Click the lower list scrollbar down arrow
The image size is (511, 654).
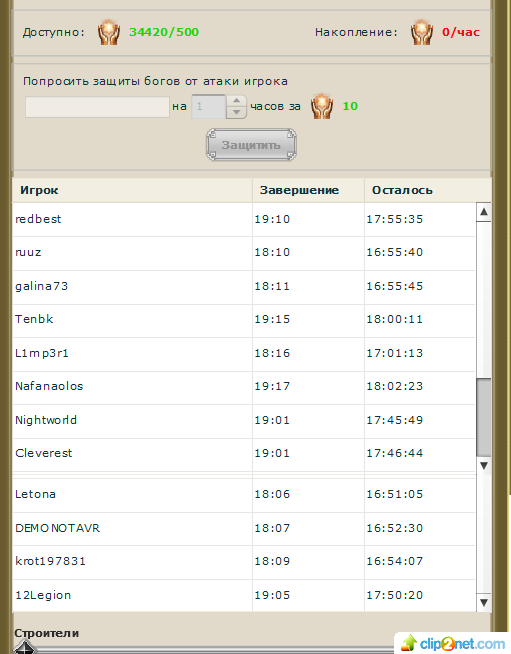point(484,602)
